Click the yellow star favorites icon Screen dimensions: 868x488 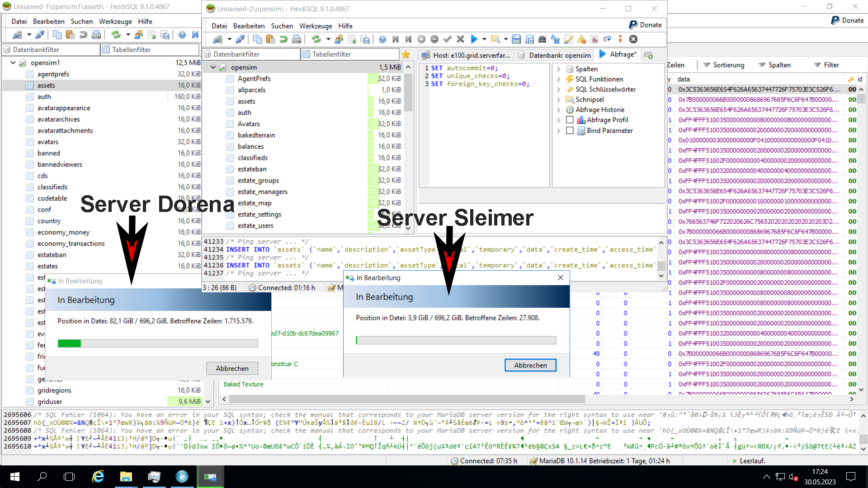click(x=406, y=55)
